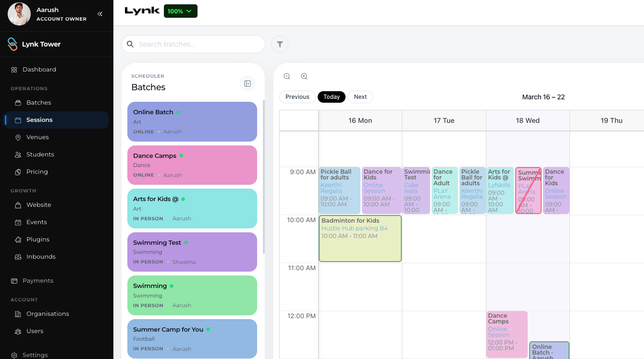The width and height of the screenshot is (644, 359).
Task: Click the Batches icon in sidebar
Action: (18, 103)
